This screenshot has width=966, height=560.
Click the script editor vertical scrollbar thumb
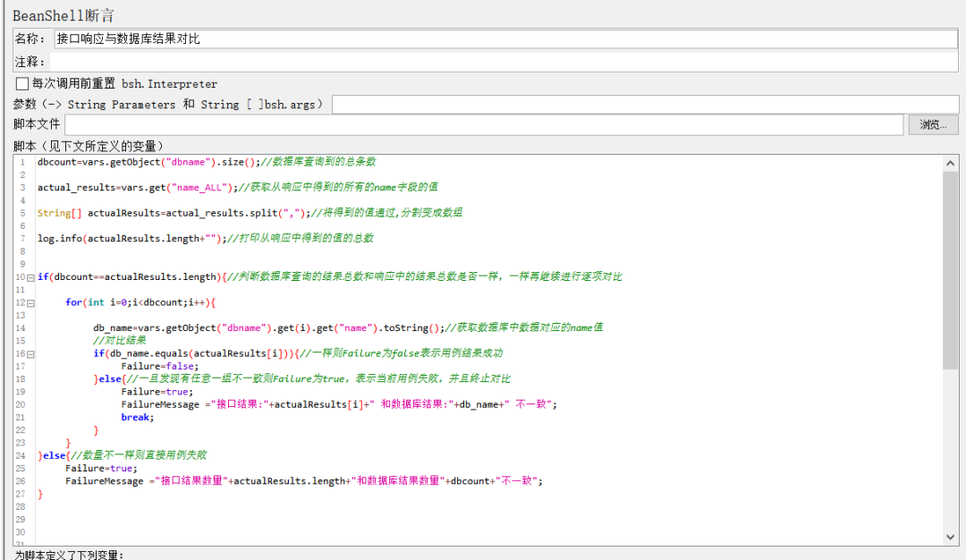950,270
